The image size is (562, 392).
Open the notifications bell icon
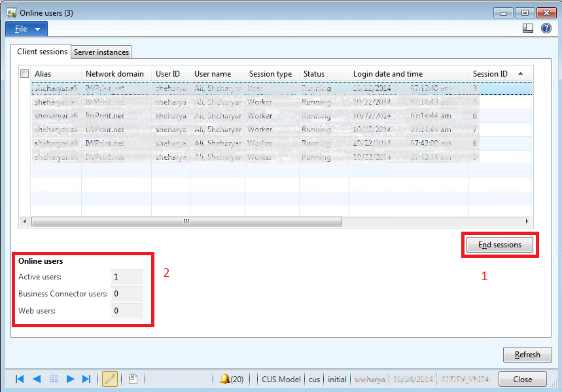225,379
